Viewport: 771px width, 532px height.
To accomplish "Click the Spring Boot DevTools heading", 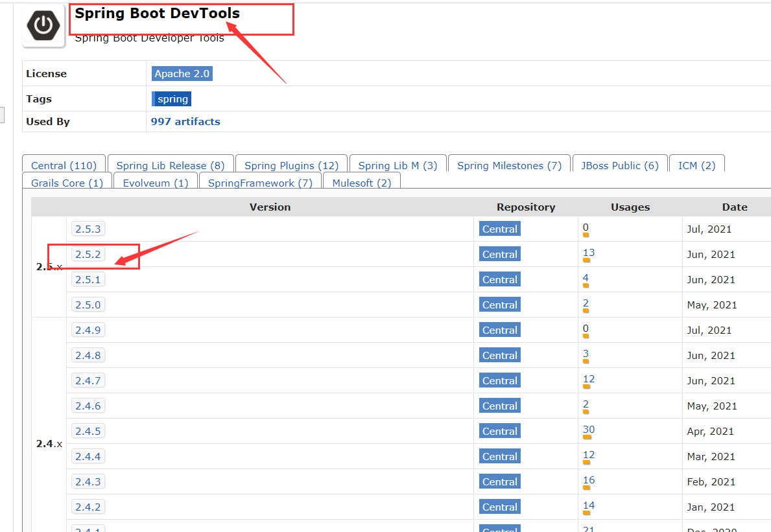I will pyautogui.click(x=158, y=13).
